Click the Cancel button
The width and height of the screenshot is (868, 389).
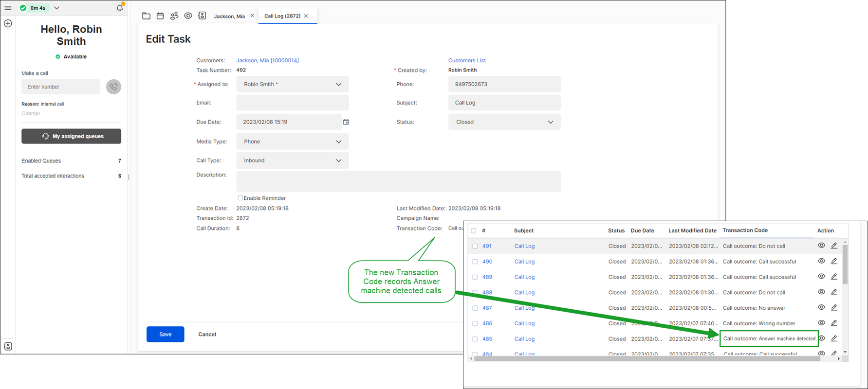point(207,335)
